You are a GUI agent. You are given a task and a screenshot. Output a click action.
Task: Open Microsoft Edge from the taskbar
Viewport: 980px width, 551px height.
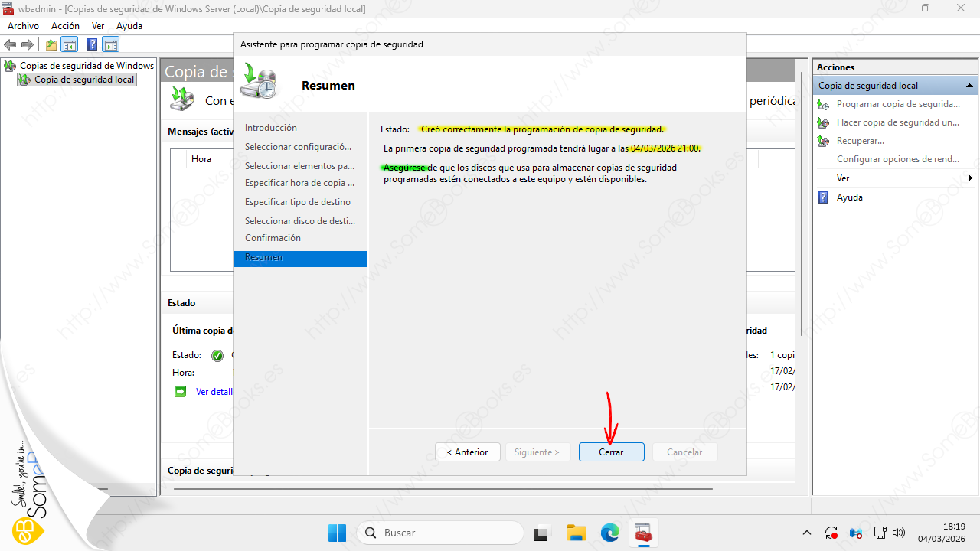point(609,533)
